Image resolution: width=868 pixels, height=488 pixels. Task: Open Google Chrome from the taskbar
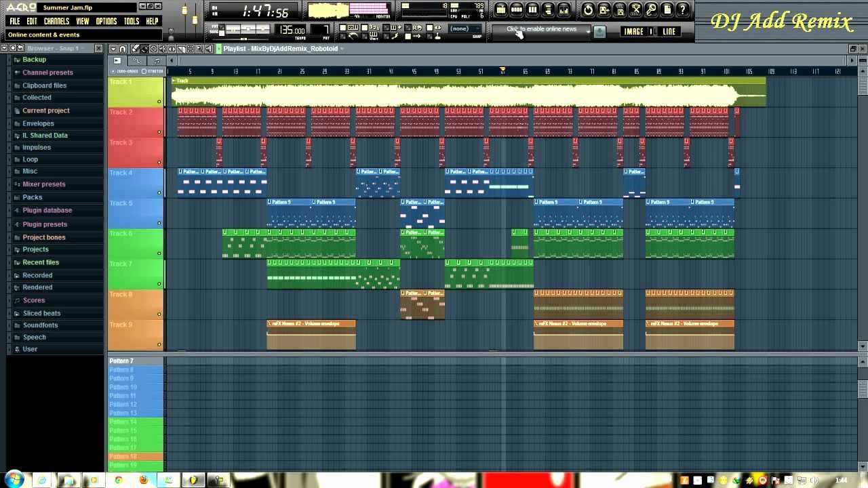[x=119, y=480]
